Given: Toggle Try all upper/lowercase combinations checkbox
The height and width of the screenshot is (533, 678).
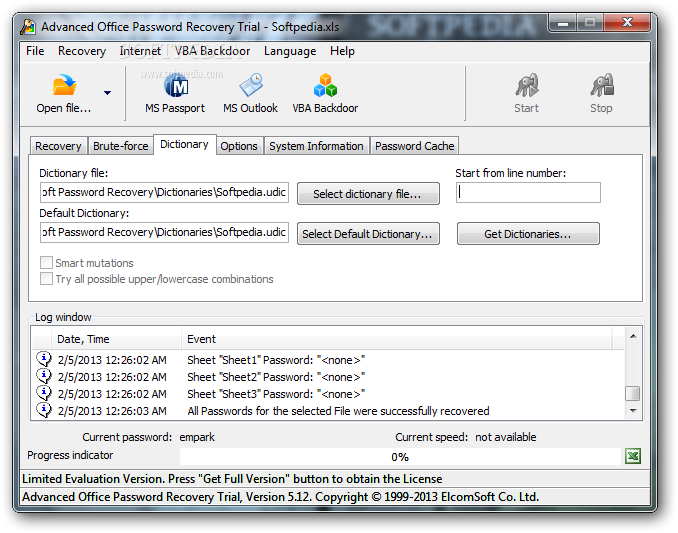Looking at the screenshot, I should click(46, 278).
